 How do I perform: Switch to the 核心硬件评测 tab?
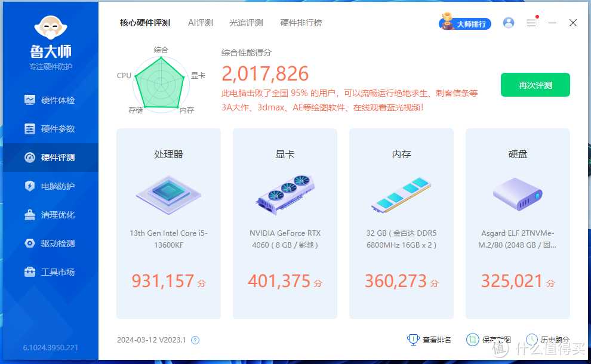(144, 23)
